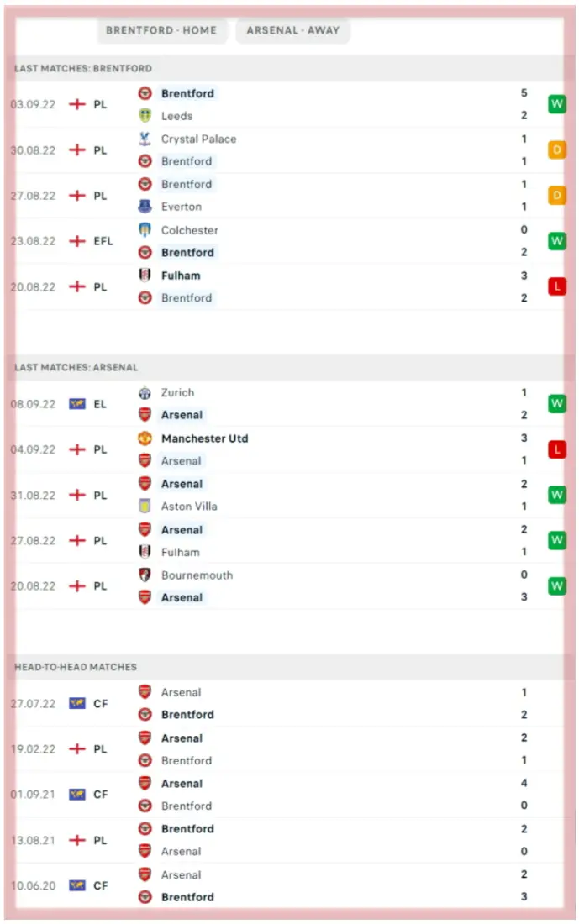Click the CF competition flag on 27.07.22 match
579x924 pixels.
pyautogui.click(x=77, y=704)
